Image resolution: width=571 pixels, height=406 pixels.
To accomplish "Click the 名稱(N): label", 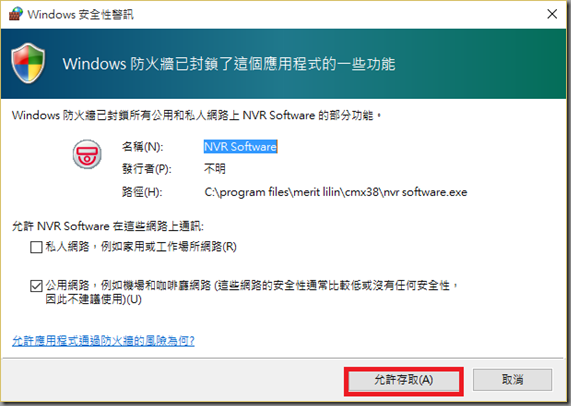I will click(142, 147).
